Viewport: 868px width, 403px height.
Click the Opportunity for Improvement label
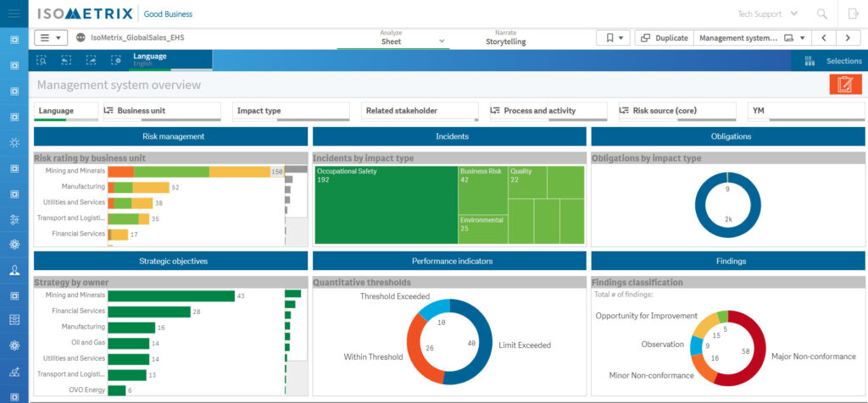click(x=647, y=316)
